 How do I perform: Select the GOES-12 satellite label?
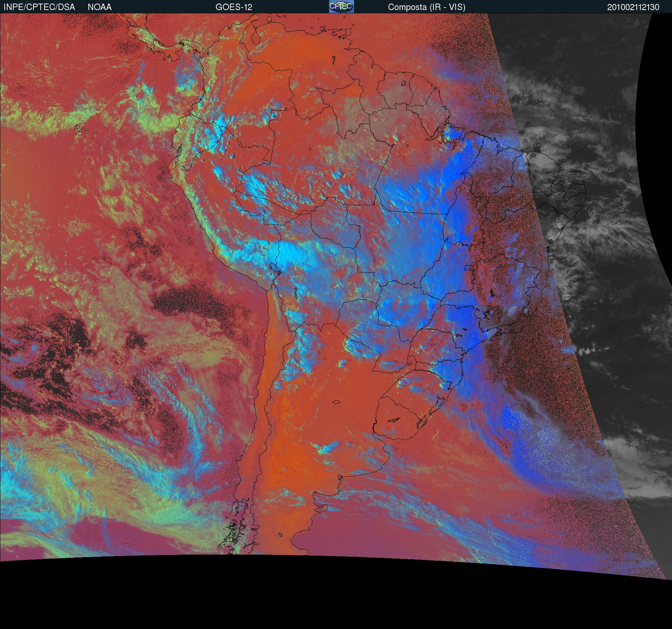tap(234, 7)
